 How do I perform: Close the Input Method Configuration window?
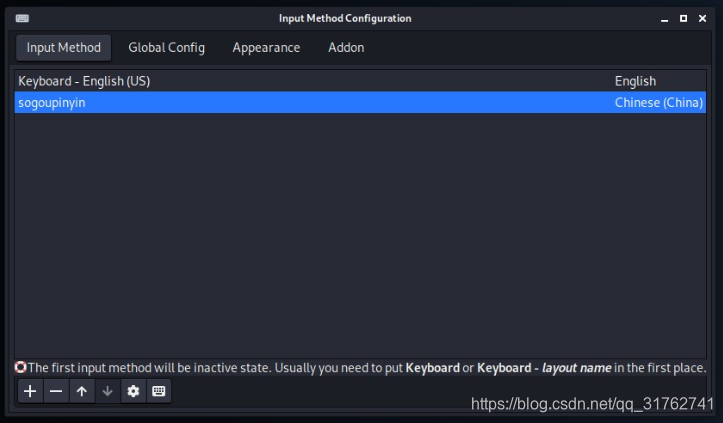pos(702,18)
